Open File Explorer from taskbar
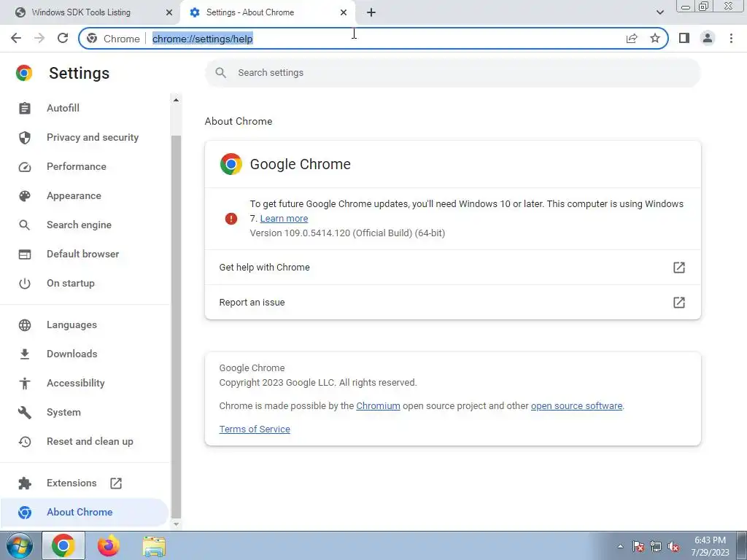The height and width of the screenshot is (560, 747). click(154, 546)
